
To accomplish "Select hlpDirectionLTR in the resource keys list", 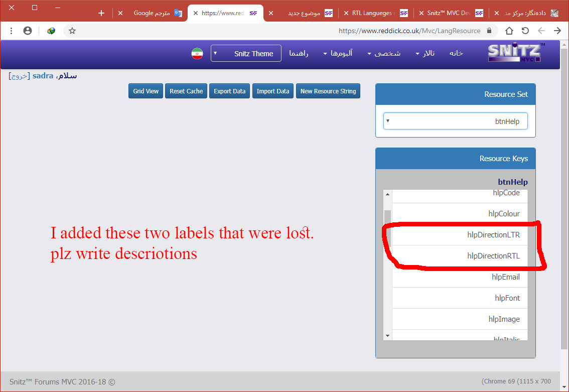I will pyautogui.click(x=493, y=235).
